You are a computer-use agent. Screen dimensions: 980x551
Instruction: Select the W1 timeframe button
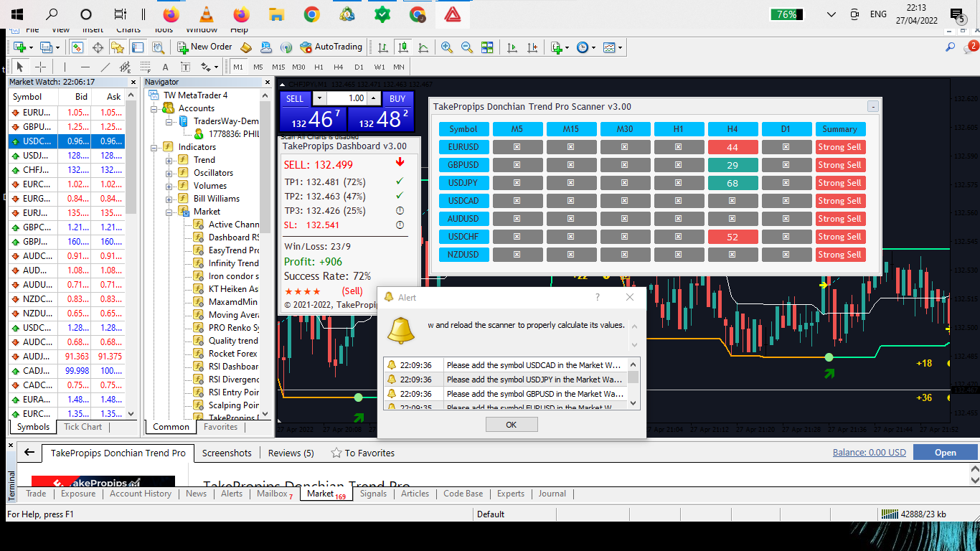point(380,67)
